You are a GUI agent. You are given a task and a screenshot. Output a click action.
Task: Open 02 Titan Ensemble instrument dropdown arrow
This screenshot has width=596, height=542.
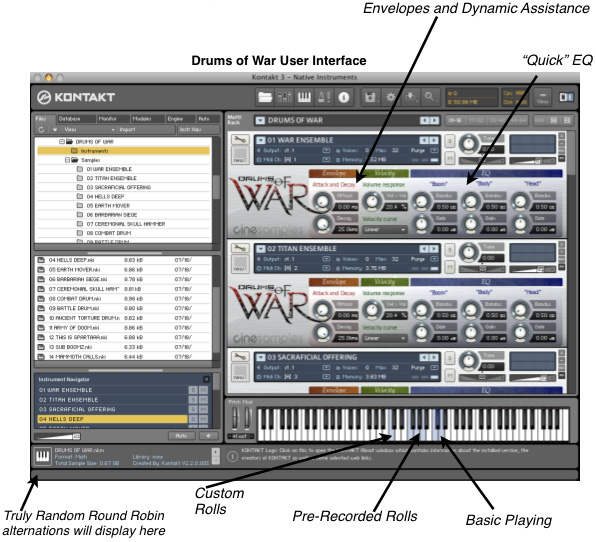click(x=261, y=249)
